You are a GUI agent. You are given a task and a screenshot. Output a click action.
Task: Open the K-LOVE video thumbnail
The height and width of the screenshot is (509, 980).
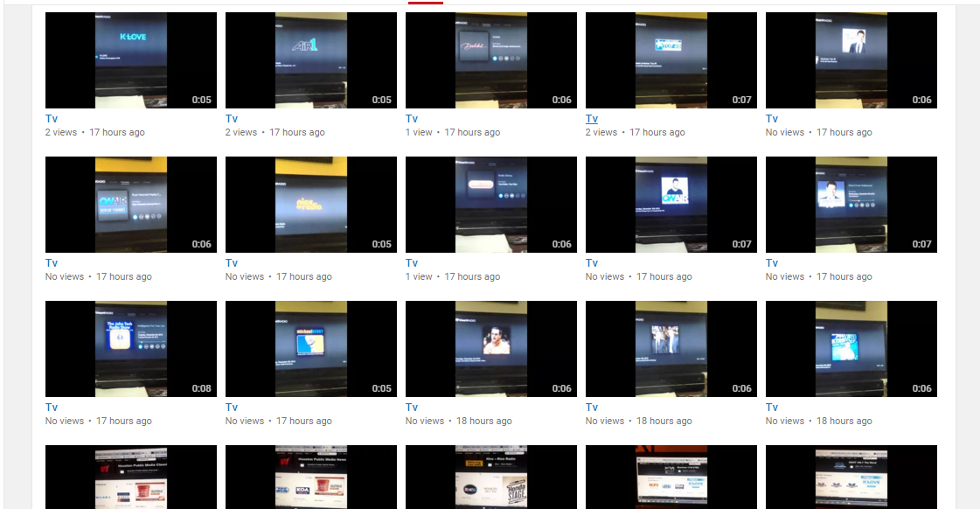click(x=131, y=60)
